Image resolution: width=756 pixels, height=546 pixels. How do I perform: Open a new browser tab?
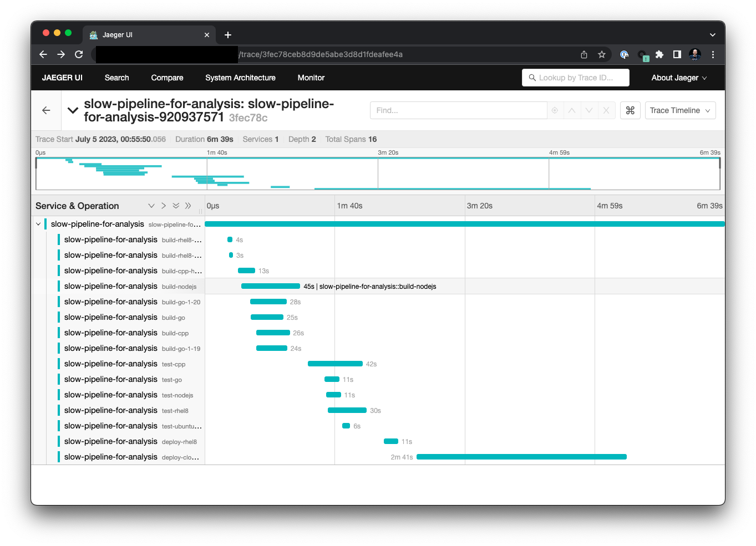[x=228, y=35]
